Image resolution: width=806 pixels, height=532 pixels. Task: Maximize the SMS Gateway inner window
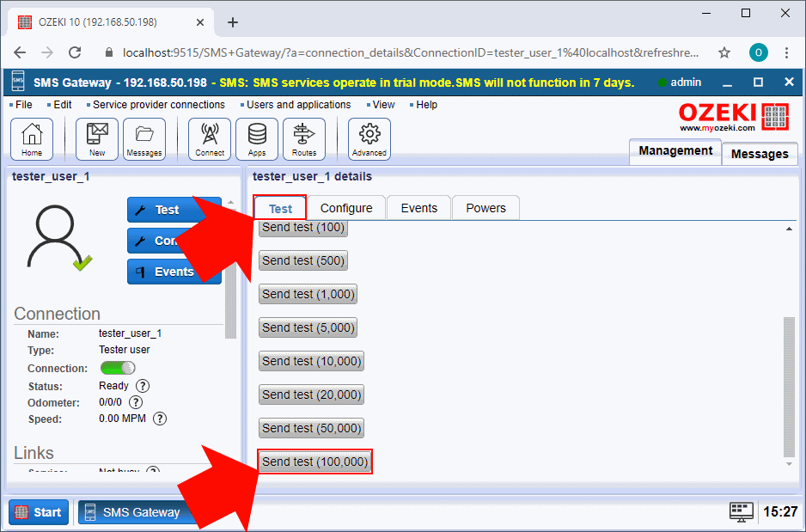pos(758,83)
